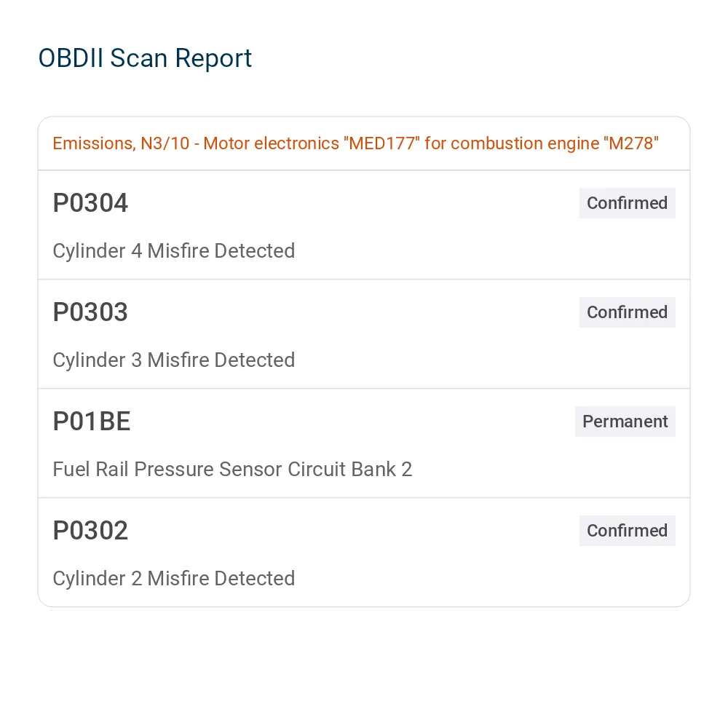The image size is (728, 728).
Task: Click Bank 2 in the P01BE description
Action: click(381, 469)
